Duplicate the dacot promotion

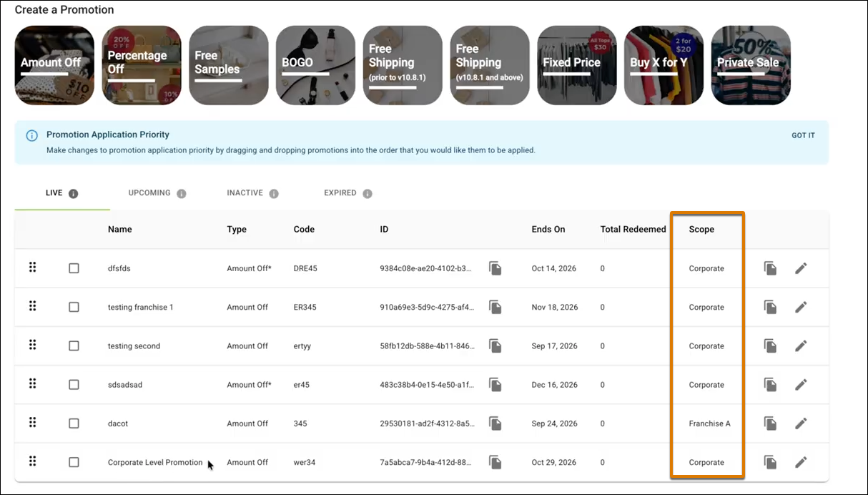coord(770,423)
